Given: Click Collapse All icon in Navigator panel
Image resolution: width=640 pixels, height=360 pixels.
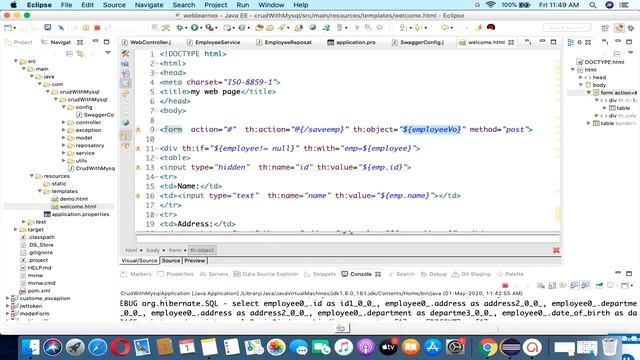Looking at the screenshot, I should point(69,53).
